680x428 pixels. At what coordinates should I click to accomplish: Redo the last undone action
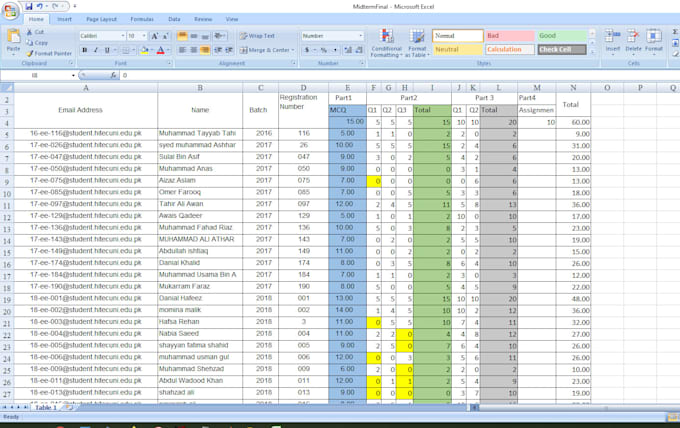pos(56,7)
